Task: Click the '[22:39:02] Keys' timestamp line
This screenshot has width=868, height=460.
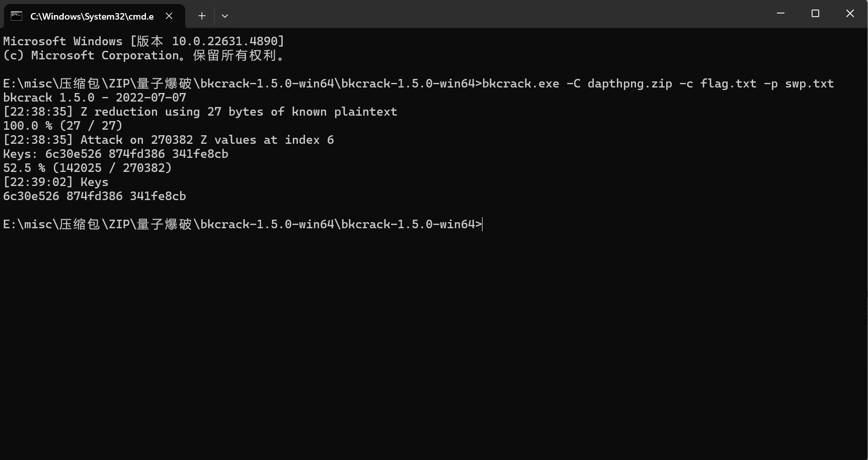Action: point(56,182)
